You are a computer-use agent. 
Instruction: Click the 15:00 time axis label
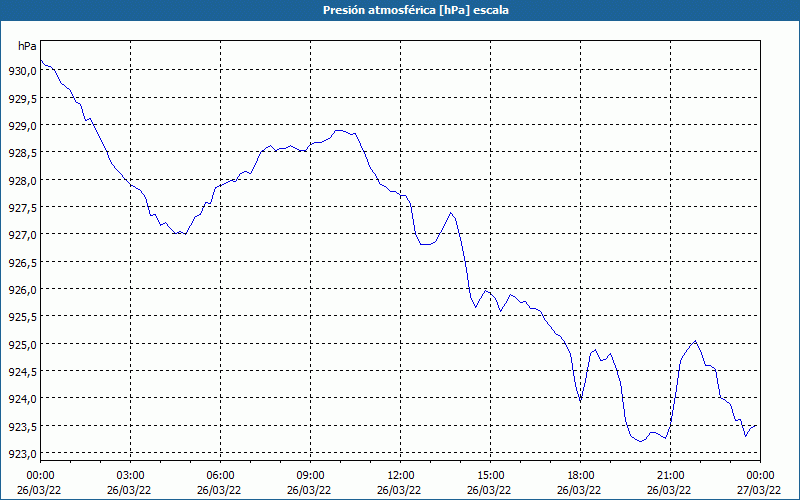click(x=490, y=476)
